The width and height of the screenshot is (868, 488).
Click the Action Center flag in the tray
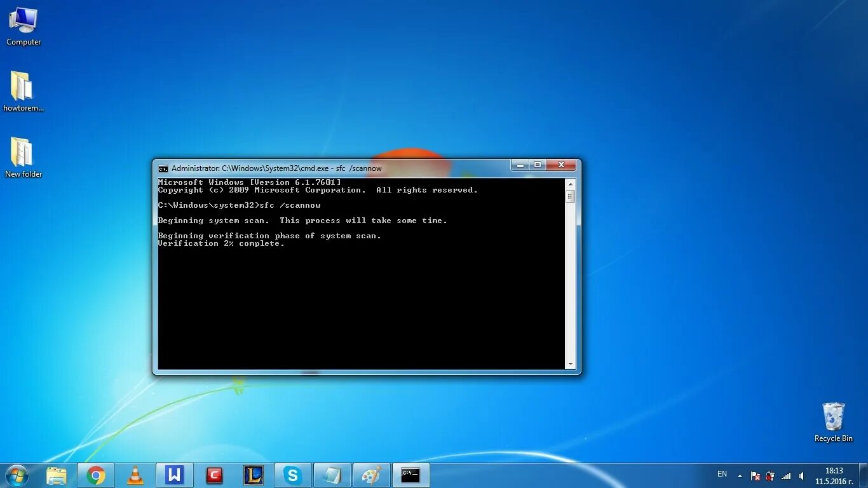tap(755, 475)
